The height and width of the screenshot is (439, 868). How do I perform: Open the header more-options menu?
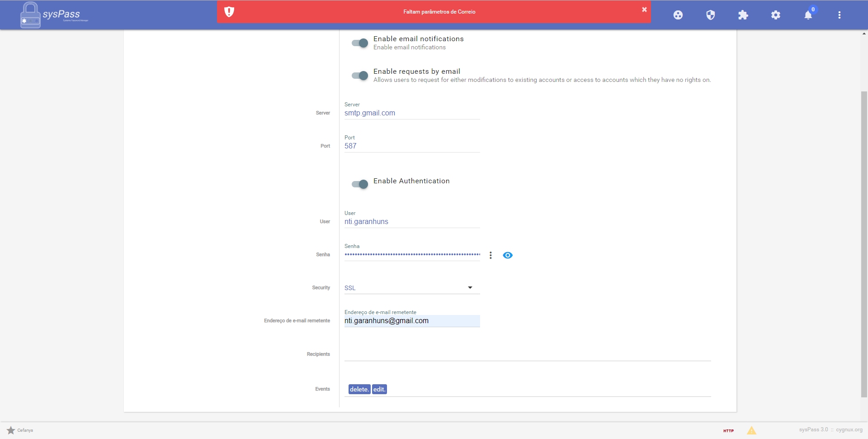(x=840, y=15)
